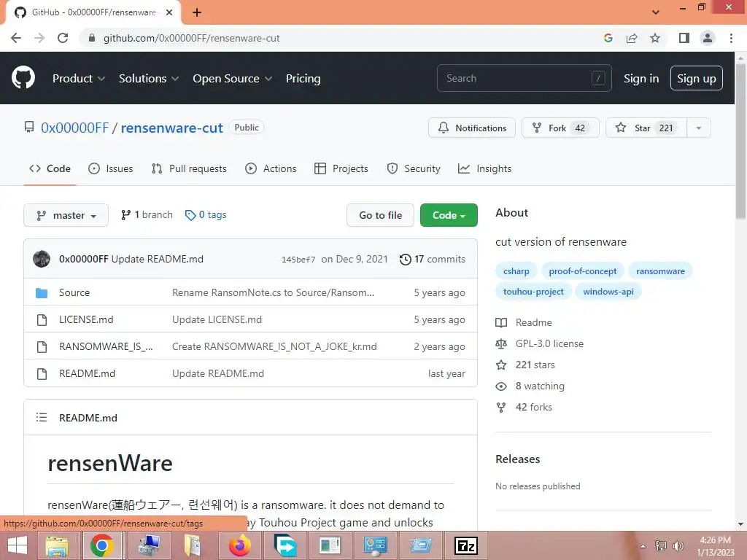Click the Google icon in address bar
747x560 pixels.
[608, 38]
